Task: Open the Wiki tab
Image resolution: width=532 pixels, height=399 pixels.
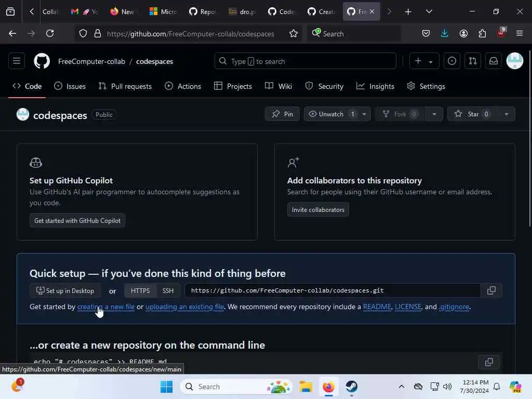Action: 278,86
